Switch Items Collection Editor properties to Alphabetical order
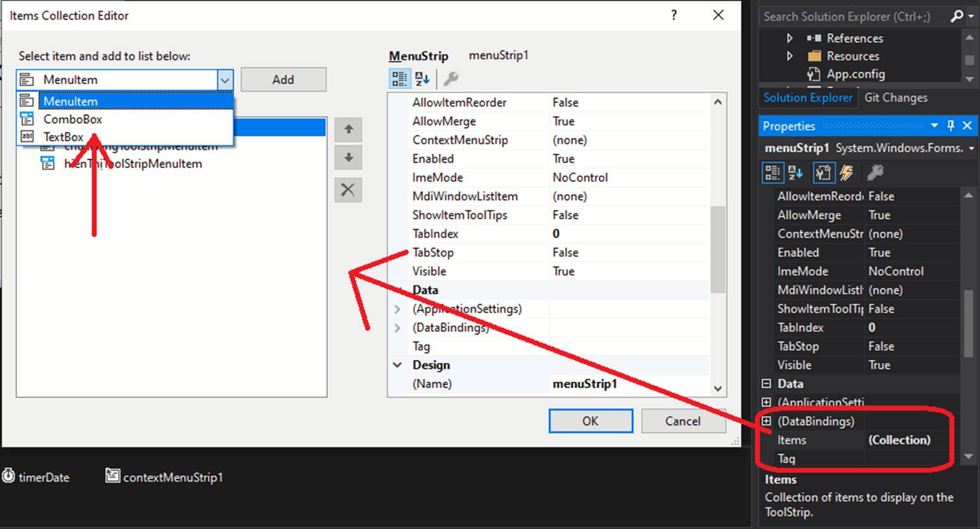Viewport: 980px width, 529px height. coord(422,78)
